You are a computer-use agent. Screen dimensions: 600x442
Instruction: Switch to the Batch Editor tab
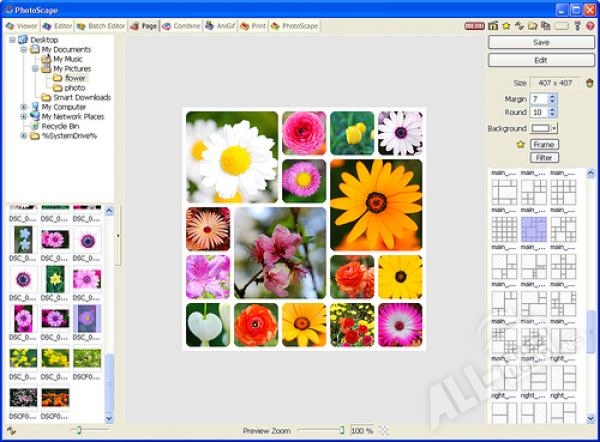click(100, 26)
